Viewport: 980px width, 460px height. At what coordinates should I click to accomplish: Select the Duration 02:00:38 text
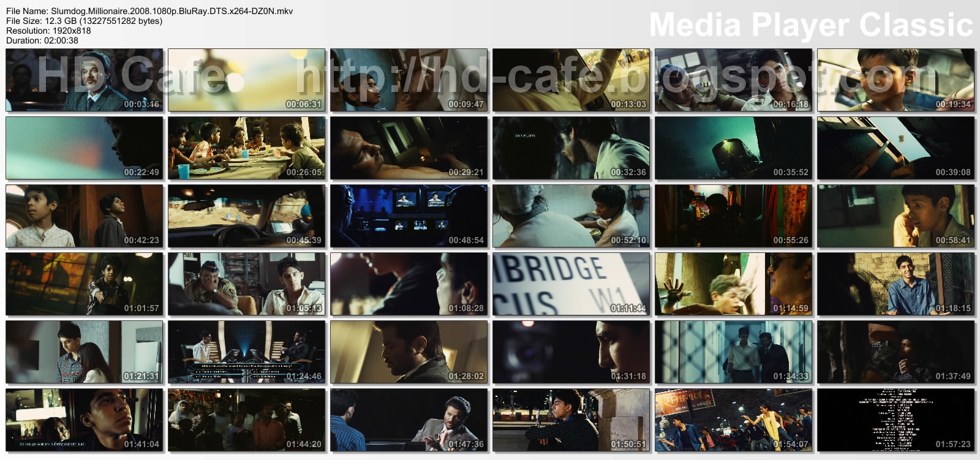pos(42,40)
